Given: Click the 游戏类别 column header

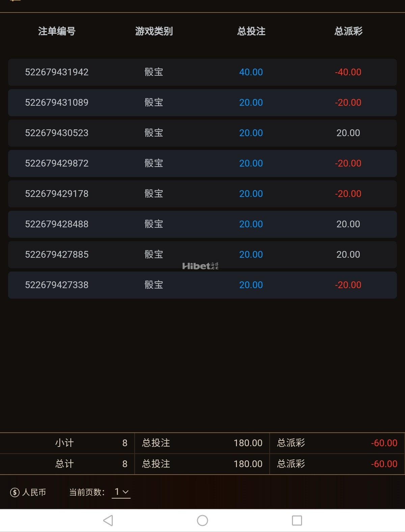Looking at the screenshot, I should tap(154, 31).
